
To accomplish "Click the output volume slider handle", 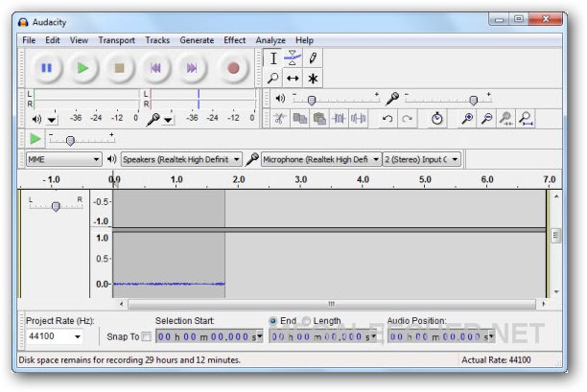I will pyautogui.click(x=312, y=101).
